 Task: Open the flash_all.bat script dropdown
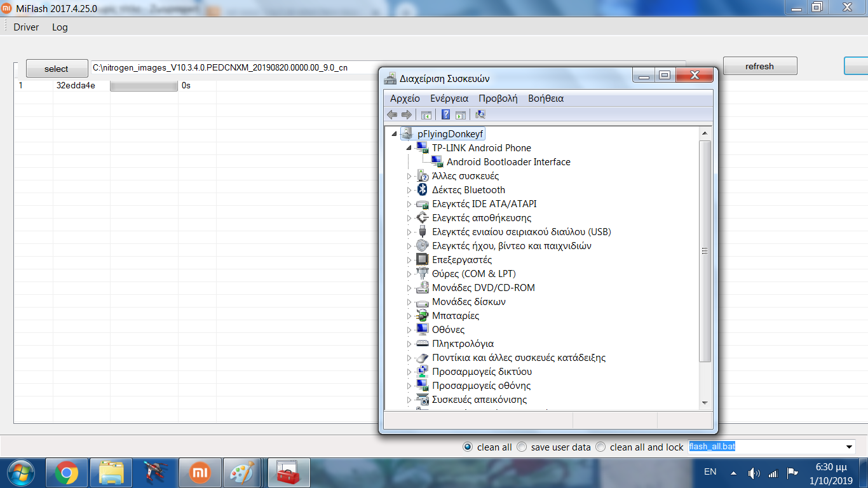tap(849, 447)
